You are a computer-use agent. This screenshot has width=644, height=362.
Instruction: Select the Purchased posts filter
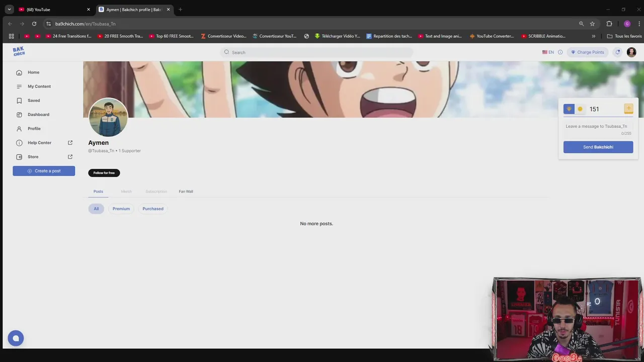153,209
